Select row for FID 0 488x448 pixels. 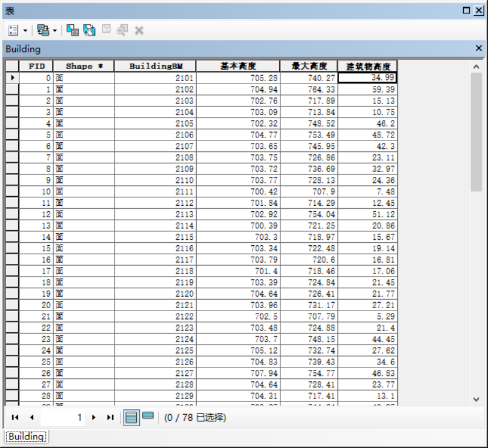pos(13,77)
